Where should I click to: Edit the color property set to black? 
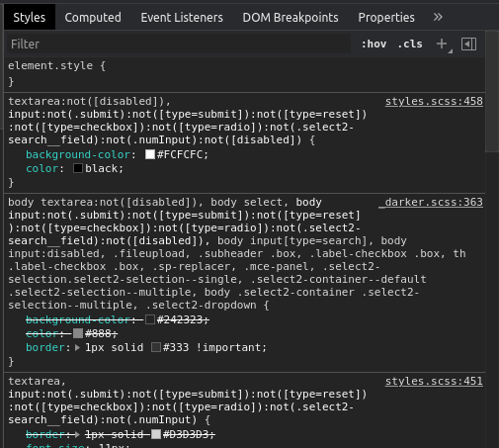[x=42, y=168]
